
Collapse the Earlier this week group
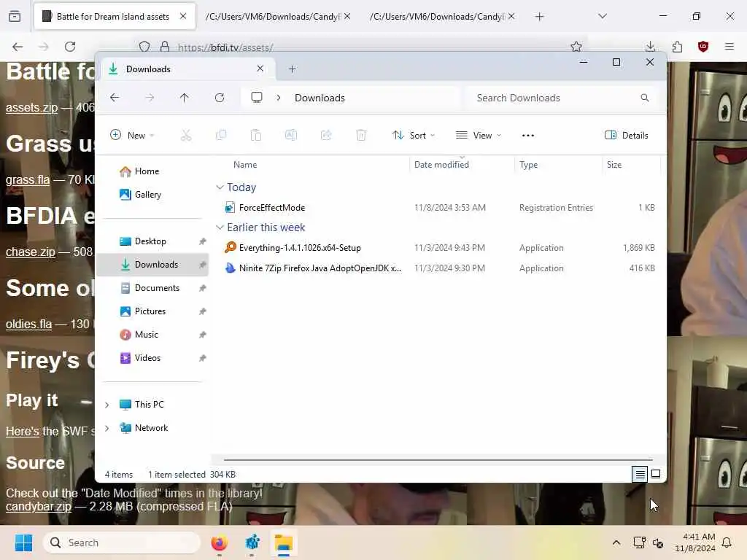click(x=220, y=227)
